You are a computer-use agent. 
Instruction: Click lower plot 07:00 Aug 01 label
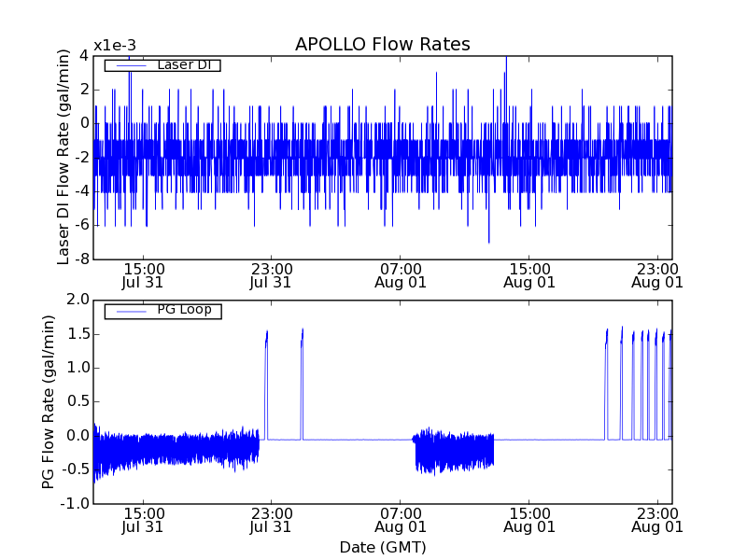(401, 520)
